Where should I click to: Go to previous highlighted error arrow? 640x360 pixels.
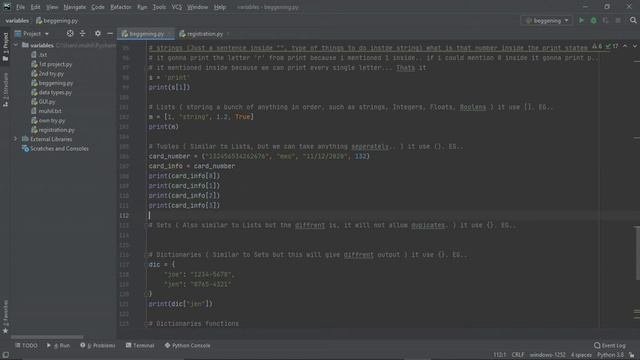point(625,47)
